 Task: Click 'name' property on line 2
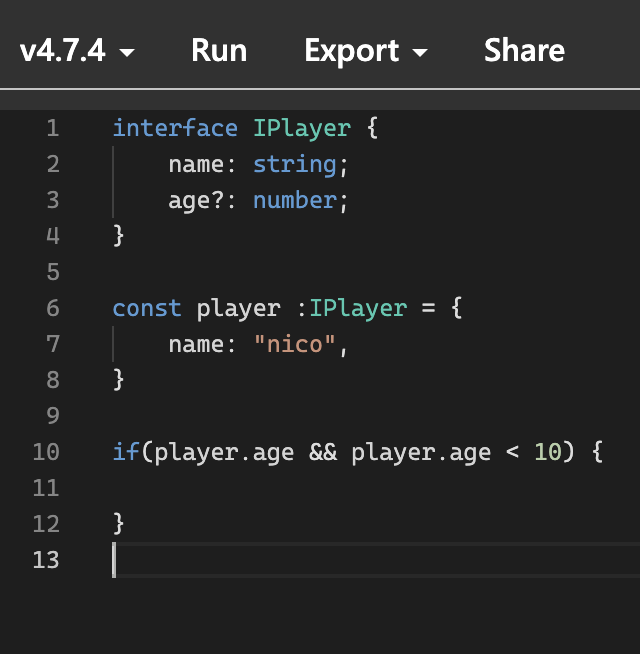pyautogui.click(x=196, y=165)
